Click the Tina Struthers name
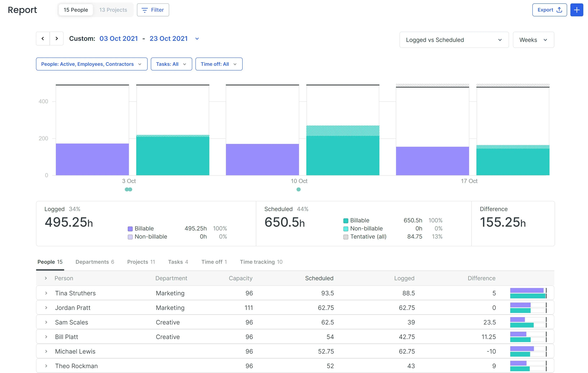Image resolution: width=588 pixels, height=373 pixels. pos(75,293)
